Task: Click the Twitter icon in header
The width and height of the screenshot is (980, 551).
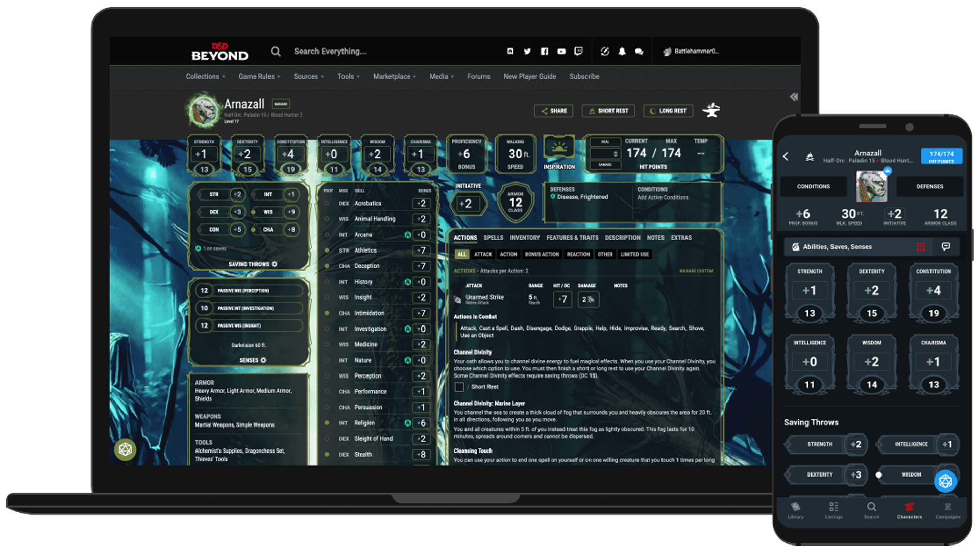Action: click(527, 51)
